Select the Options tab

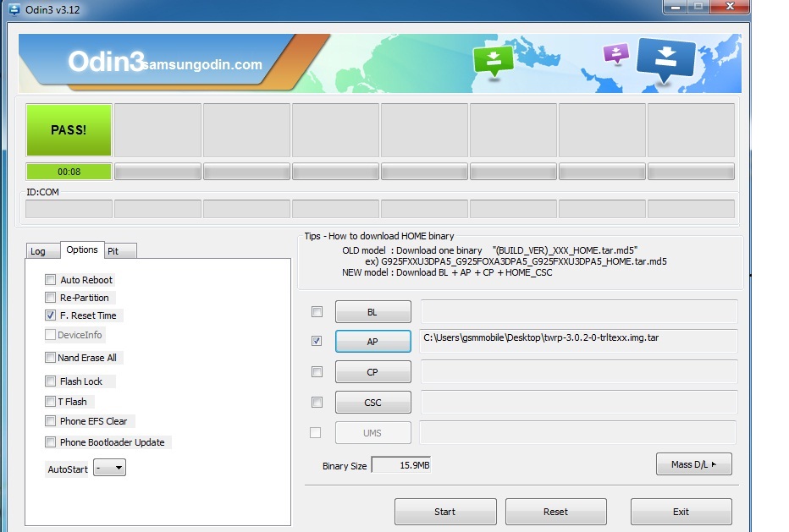tap(82, 250)
